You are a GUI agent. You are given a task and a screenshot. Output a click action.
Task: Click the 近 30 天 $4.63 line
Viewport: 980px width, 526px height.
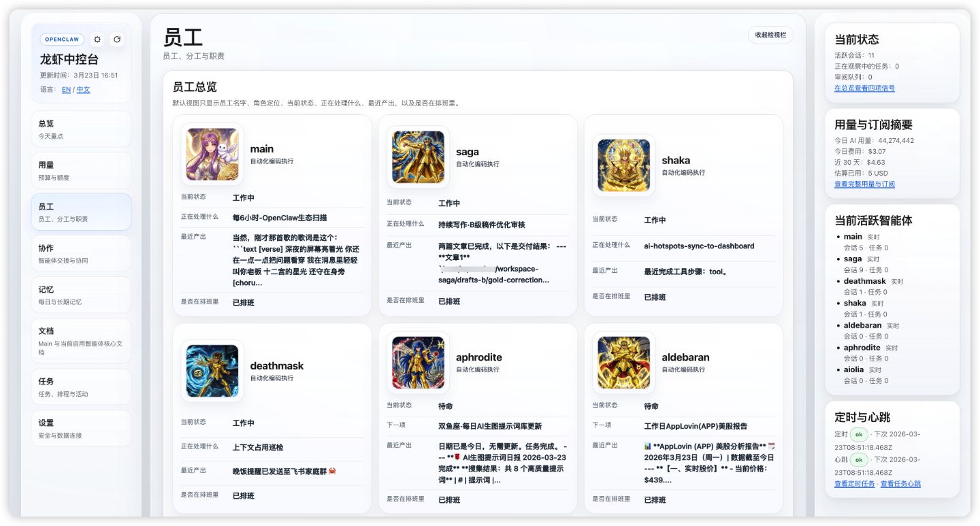tap(860, 163)
